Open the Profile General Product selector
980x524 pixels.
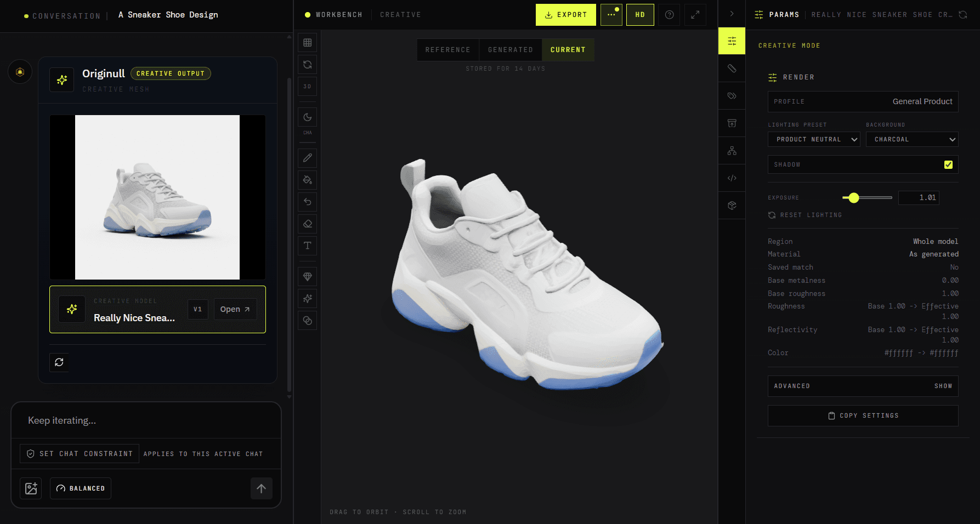[863, 101]
